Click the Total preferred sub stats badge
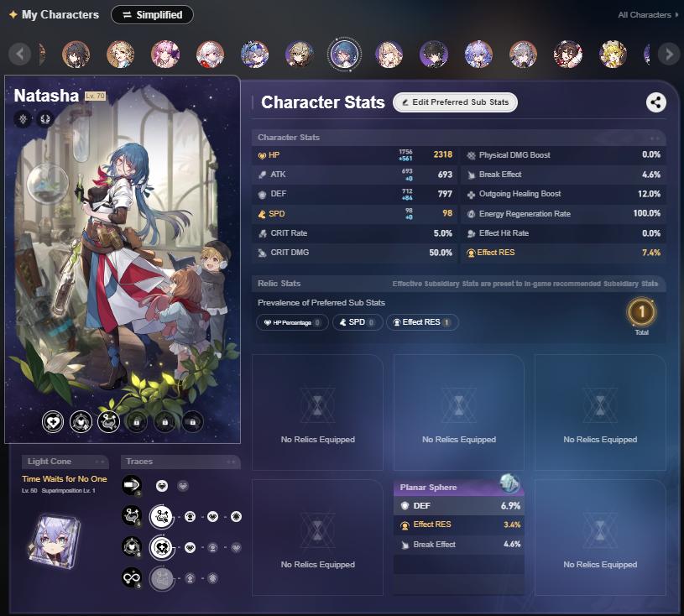Viewport: 684px width, 616px height. (641, 312)
